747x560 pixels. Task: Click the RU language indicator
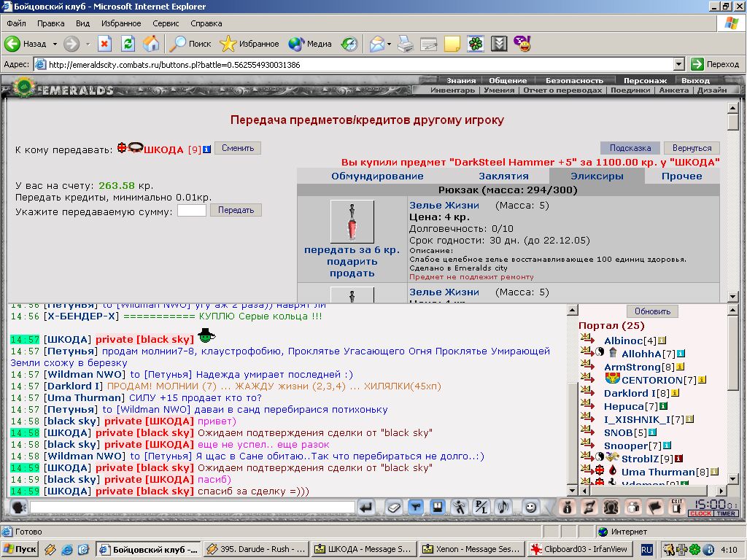coord(646,550)
